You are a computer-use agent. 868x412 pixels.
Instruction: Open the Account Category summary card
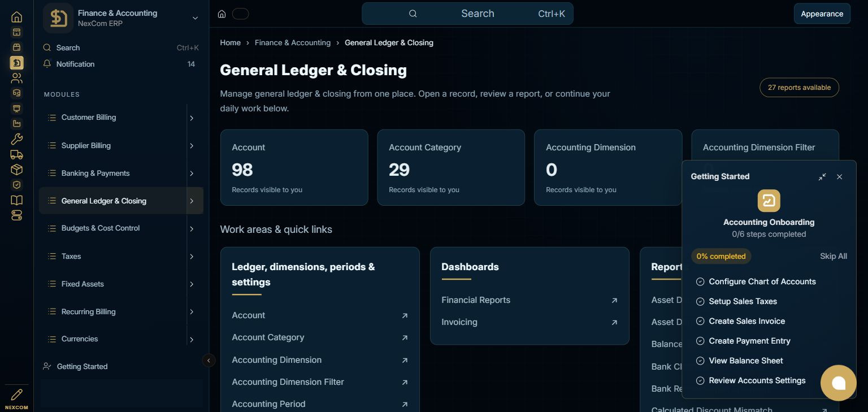[451, 167]
